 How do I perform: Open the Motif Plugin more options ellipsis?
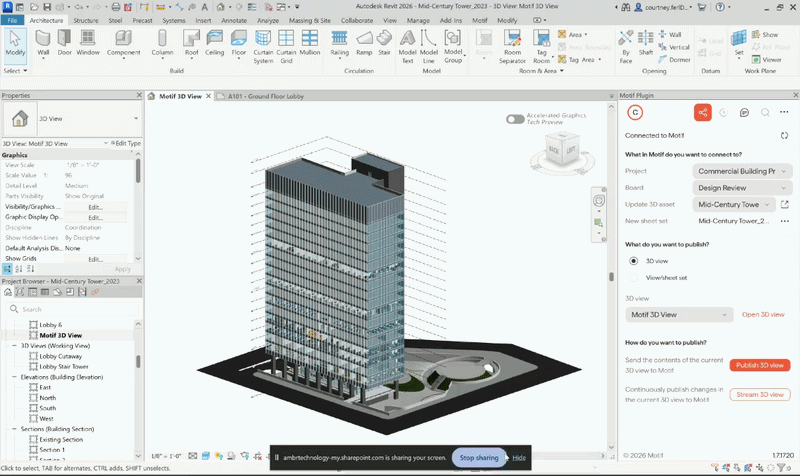(x=784, y=112)
